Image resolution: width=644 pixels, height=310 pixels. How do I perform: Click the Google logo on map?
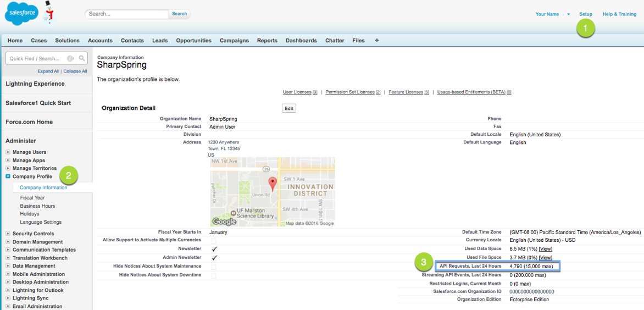pyautogui.click(x=224, y=222)
